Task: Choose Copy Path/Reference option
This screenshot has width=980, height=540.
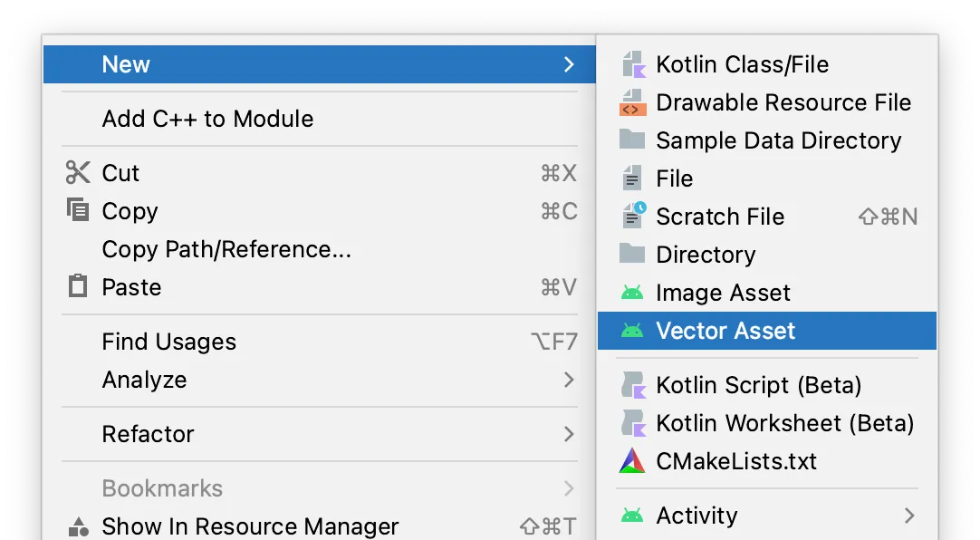Action: point(226,249)
